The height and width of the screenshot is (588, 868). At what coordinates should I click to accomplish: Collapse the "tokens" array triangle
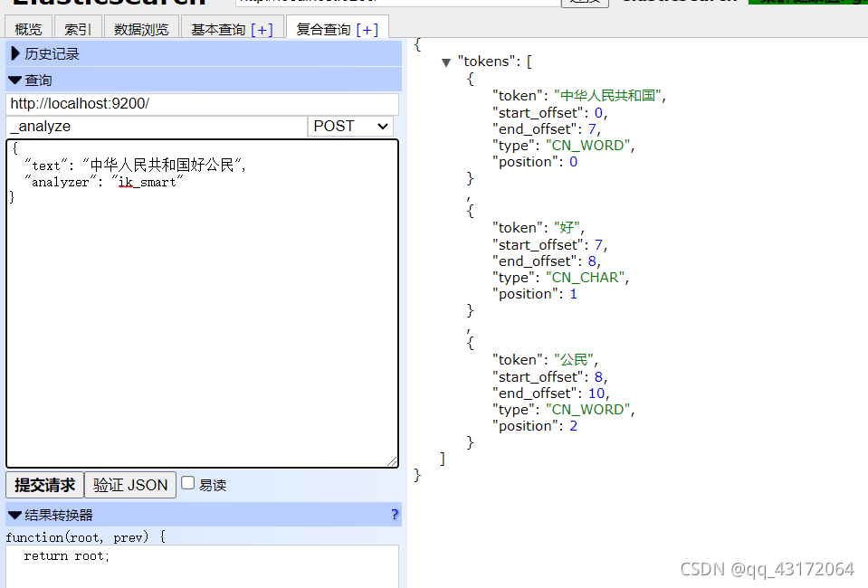pos(446,62)
